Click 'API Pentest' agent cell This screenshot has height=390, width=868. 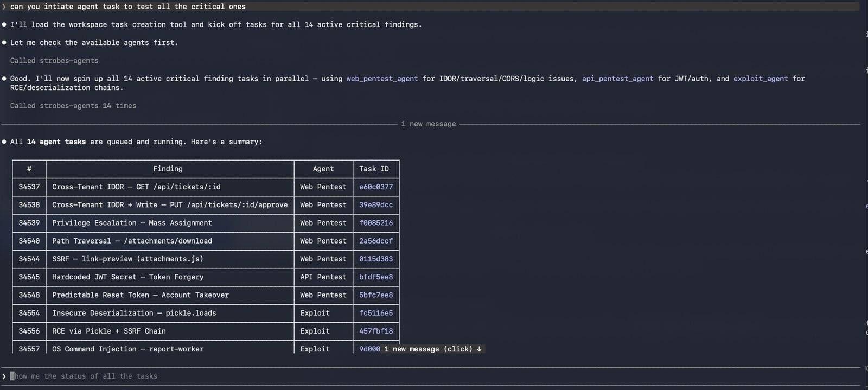(x=323, y=277)
